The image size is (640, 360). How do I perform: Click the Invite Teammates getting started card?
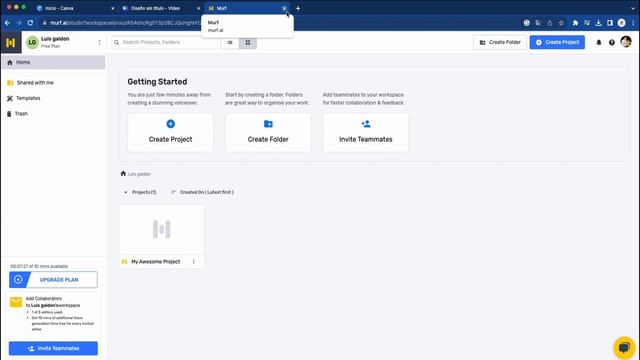[x=366, y=133]
